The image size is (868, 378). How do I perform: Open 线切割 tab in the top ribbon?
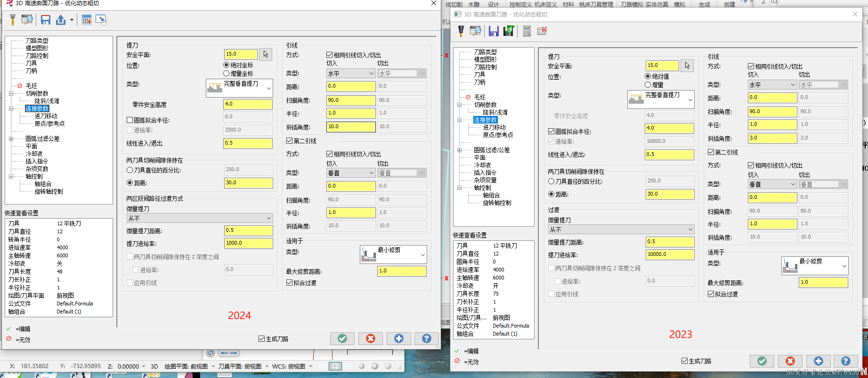(454, 4)
